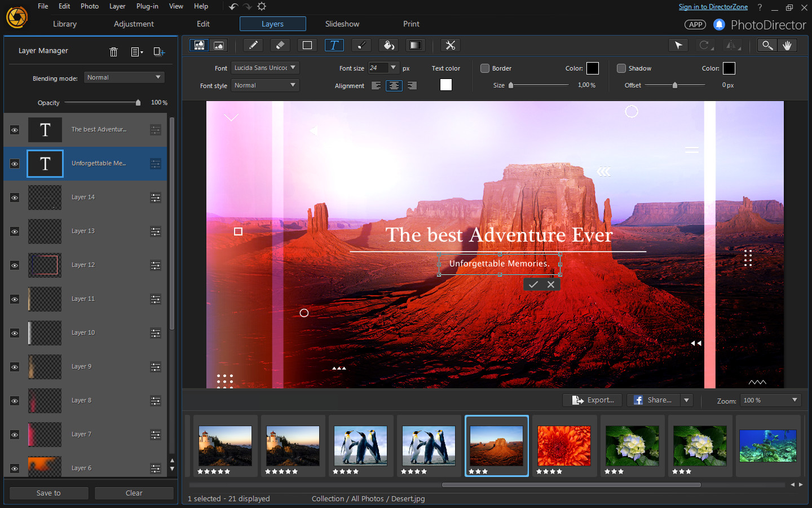Select the Pencil drawing tool
The width and height of the screenshot is (812, 508).
[x=253, y=45]
